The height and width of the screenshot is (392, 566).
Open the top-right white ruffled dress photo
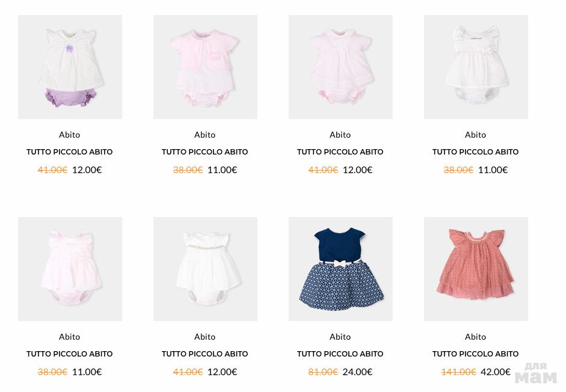(x=476, y=67)
